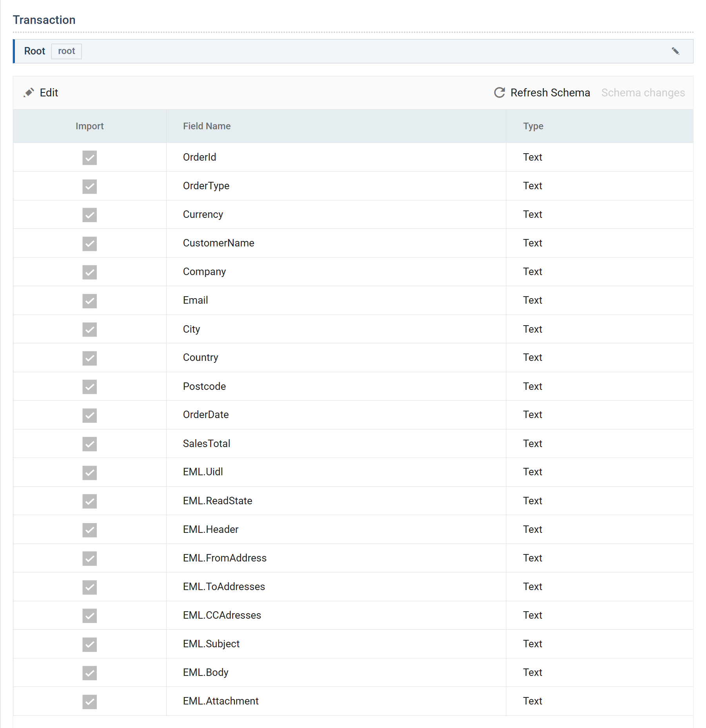This screenshot has width=706, height=728.
Task: Toggle the Import checkbox for Country
Action: (90, 358)
